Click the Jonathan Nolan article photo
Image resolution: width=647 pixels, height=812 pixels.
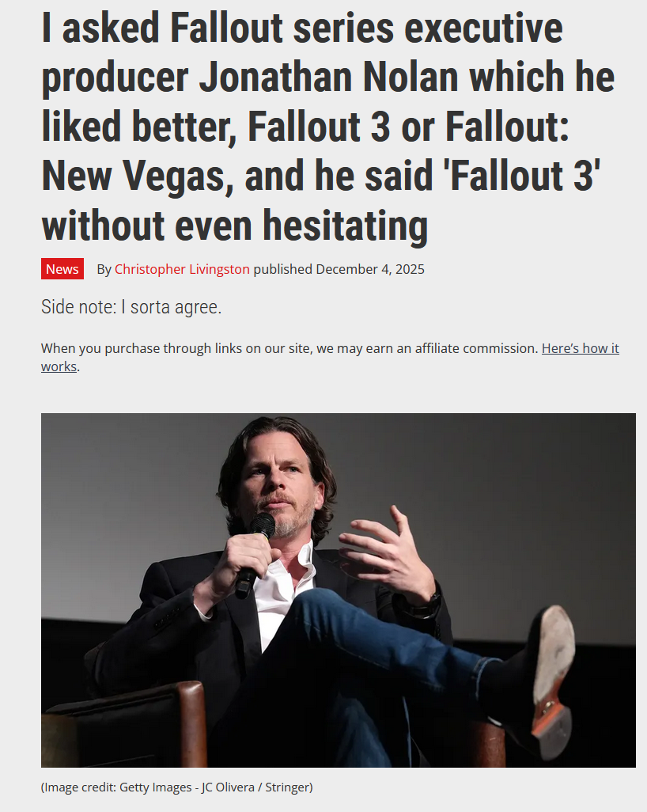338,590
